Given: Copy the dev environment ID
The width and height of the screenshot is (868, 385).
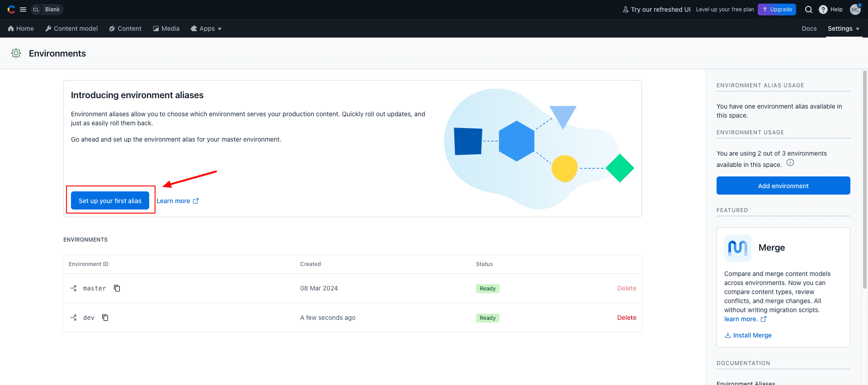Looking at the screenshot, I should [105, 318].
